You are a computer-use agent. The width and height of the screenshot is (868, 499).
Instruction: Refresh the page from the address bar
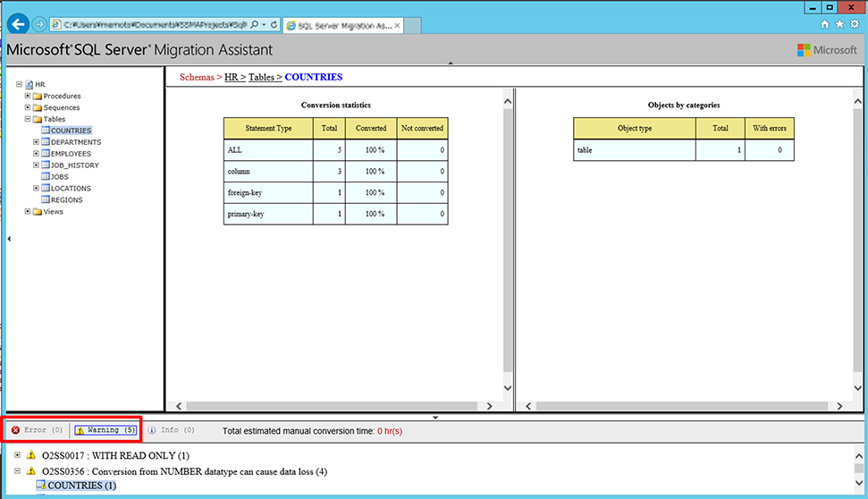coord(274,24)
